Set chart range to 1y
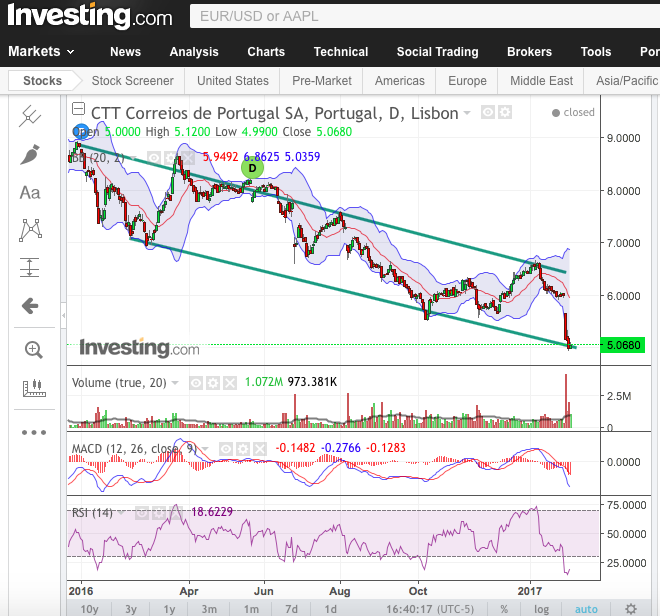This screenshot has width=660, height=616. point(169,609)
